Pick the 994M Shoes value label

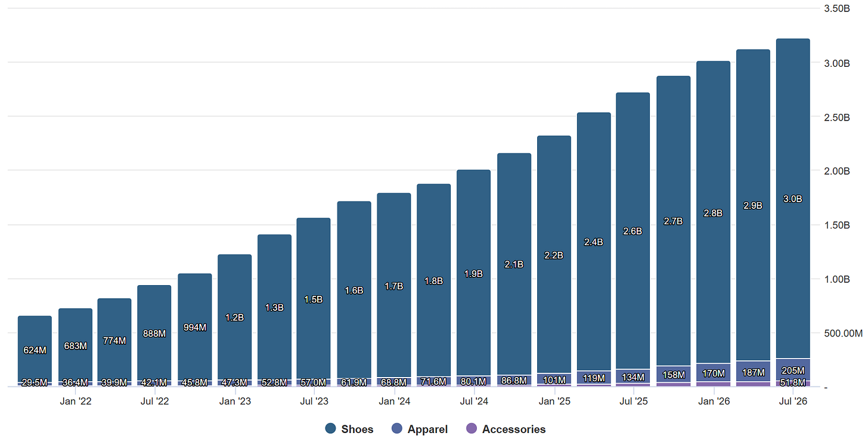[194, 327]
